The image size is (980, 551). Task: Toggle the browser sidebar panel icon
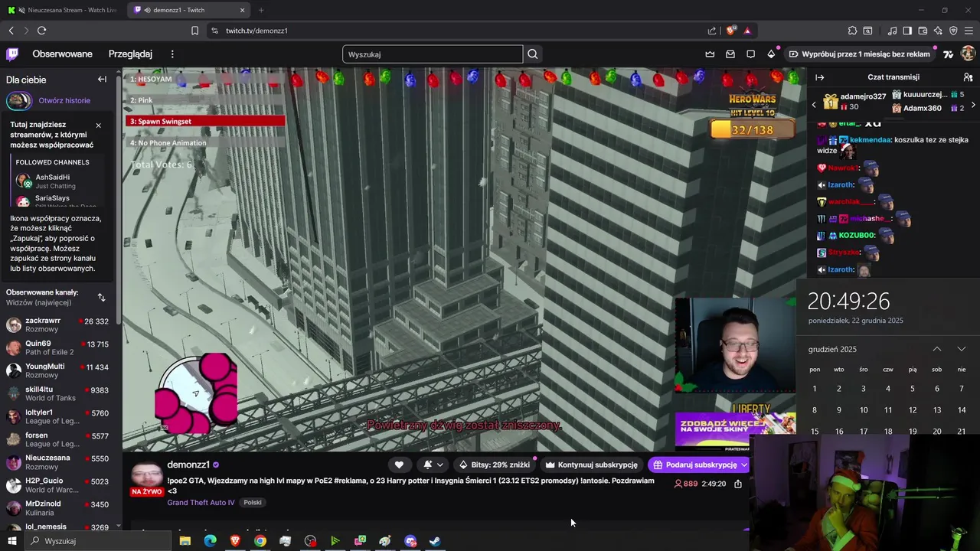907,31
